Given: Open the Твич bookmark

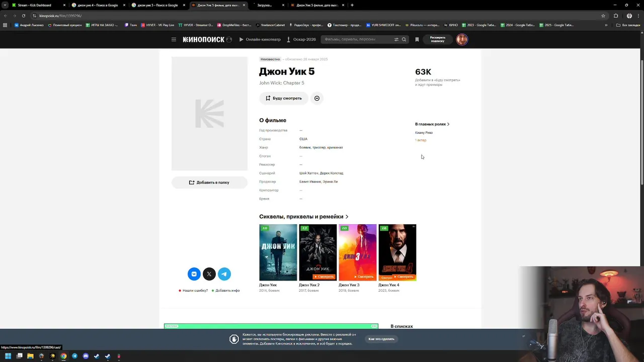Looking at the screenshot, I should 131,25.
